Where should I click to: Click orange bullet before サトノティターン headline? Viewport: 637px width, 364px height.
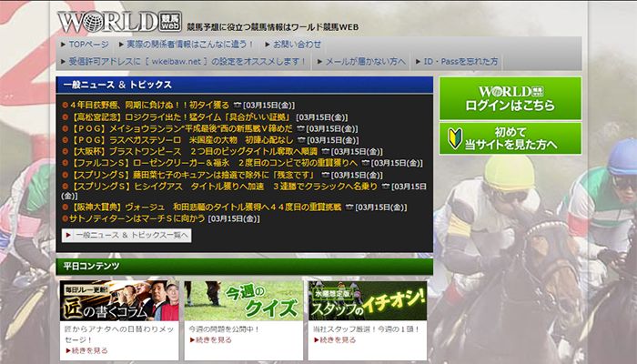click(x=66, y=219)
